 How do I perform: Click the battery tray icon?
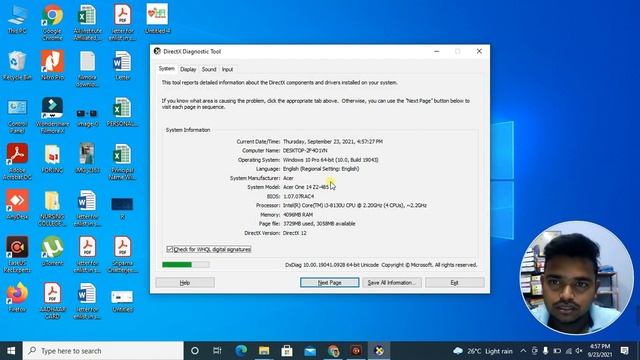(x=557, y=351)
